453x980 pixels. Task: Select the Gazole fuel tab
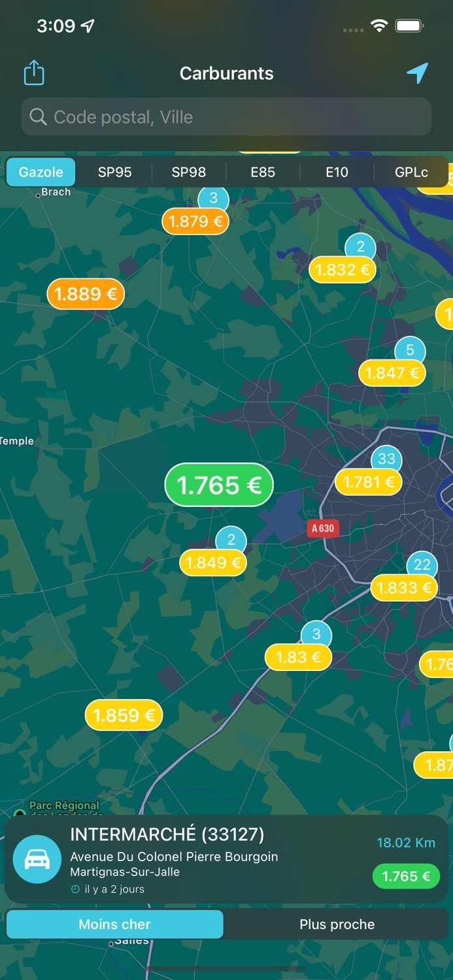pos(41,172)
